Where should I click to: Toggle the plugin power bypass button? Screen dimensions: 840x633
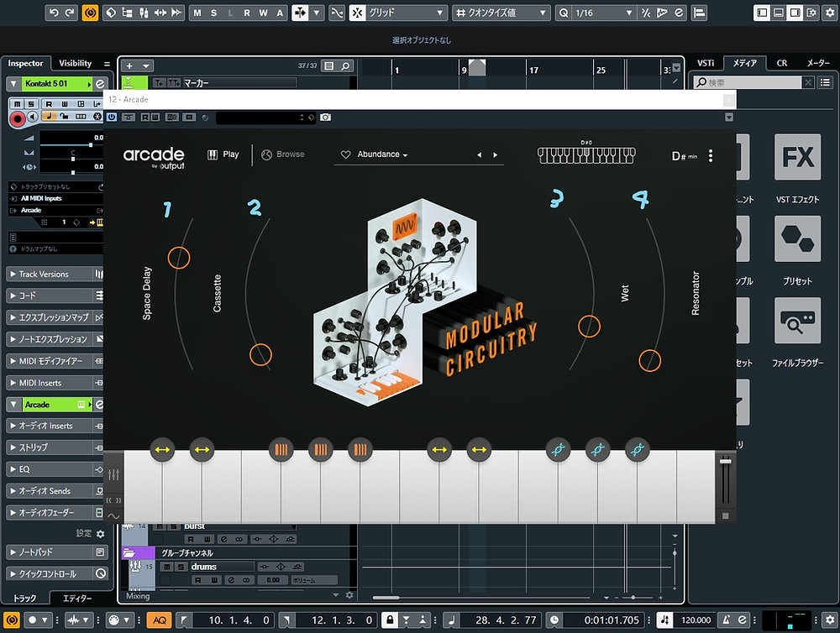click(112, 117)
